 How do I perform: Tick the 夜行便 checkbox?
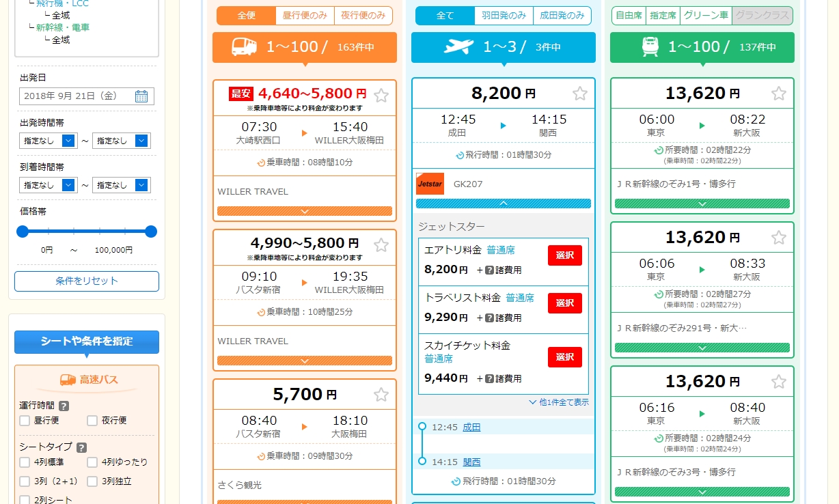[92, 421]
